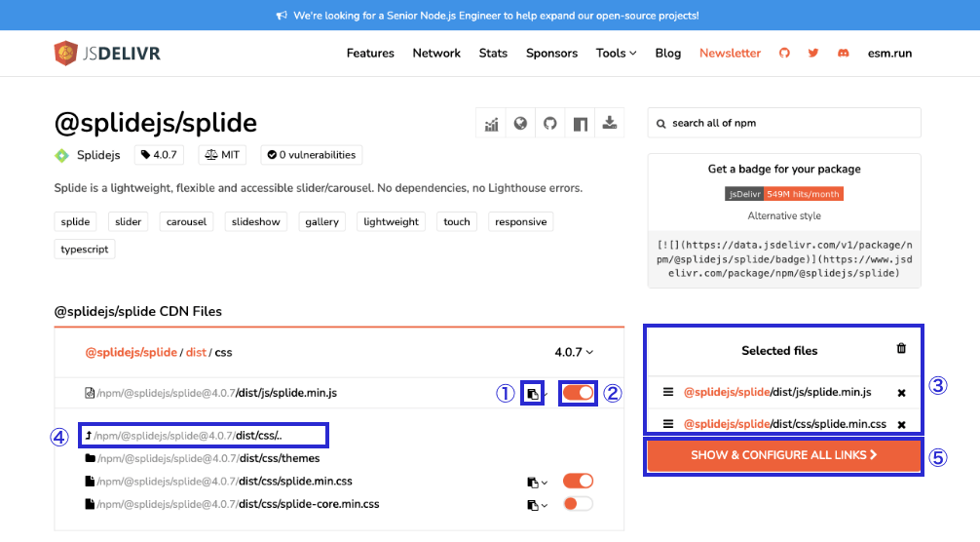Viewport: 980px width, 542px height.
Task: Click the megaphone announcement icon
Action: tap(282, 16)
